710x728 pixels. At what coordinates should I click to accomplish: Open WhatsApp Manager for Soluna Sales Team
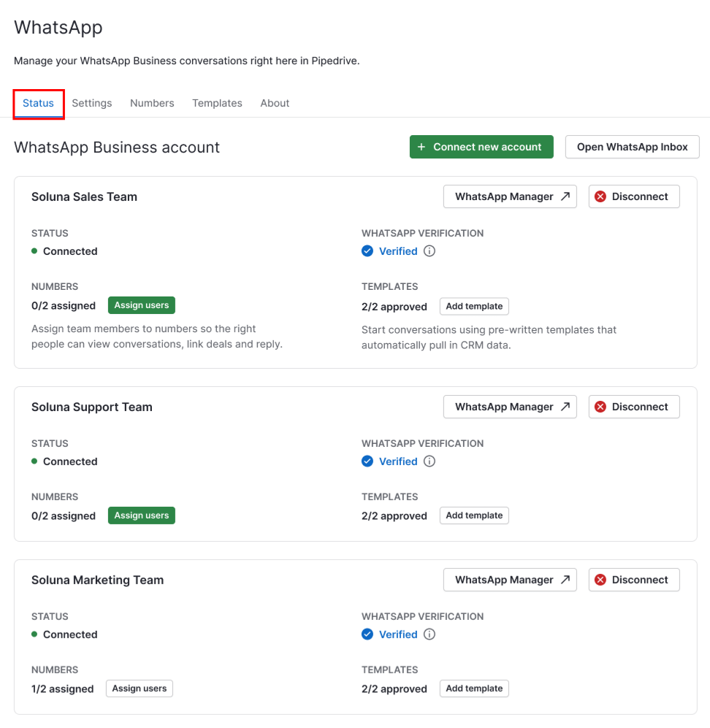coord(510,196)
